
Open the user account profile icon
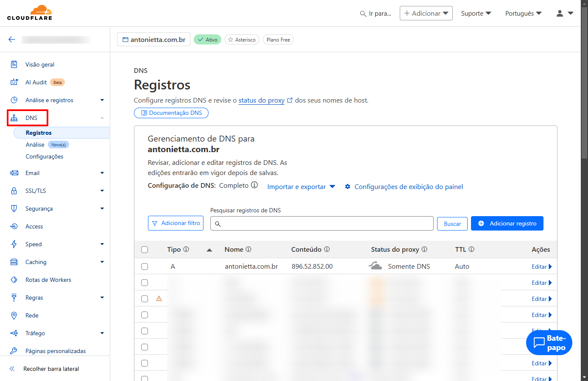point(560,13)
